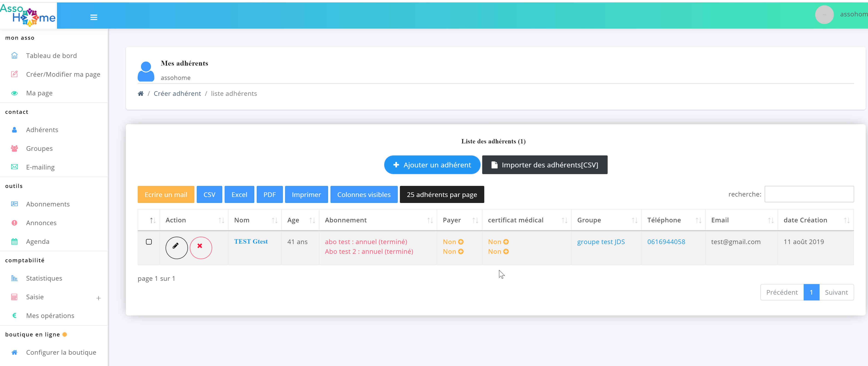Click the Imprimer button
This screenshot has height=366, width=868.
306,195
